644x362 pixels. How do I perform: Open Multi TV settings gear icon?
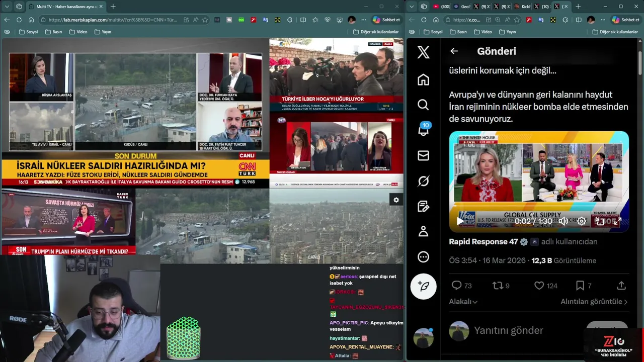click(x=396, y=200)
